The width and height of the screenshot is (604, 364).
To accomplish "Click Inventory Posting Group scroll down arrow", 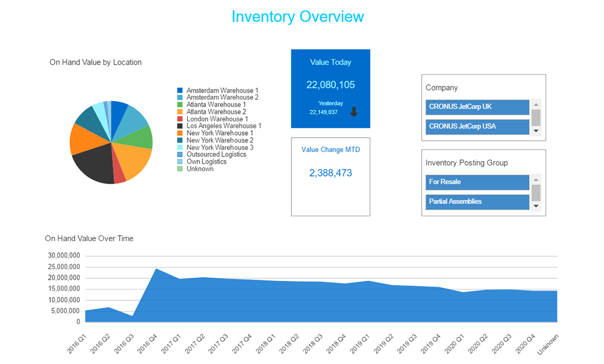I will pos(536,207).
